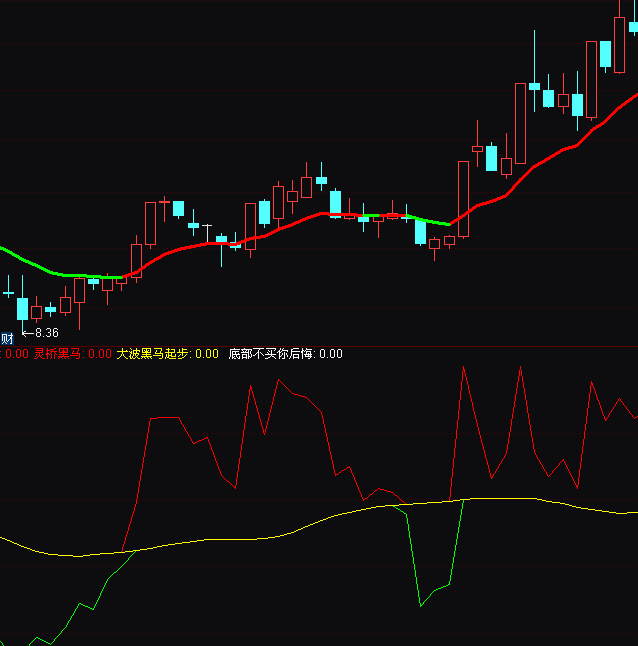The image size is (638, 646).
Task: Click the first 0.00 value beside the 财 badge
Action: pos(16,354)
